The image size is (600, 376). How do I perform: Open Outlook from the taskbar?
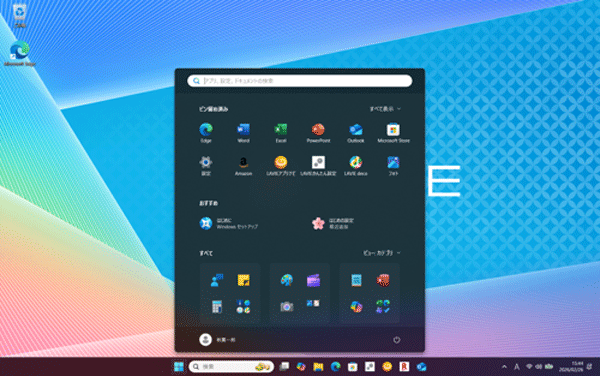422,366
